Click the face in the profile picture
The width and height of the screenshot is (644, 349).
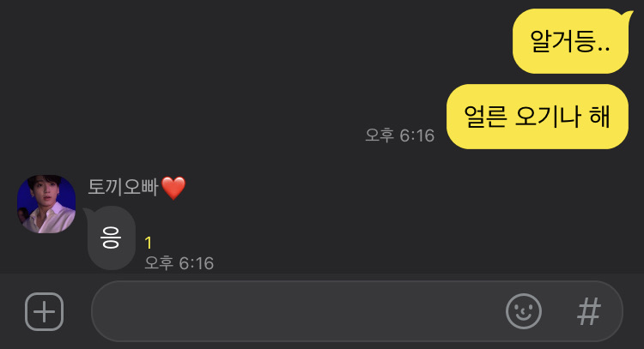click(x=44, y=194)
